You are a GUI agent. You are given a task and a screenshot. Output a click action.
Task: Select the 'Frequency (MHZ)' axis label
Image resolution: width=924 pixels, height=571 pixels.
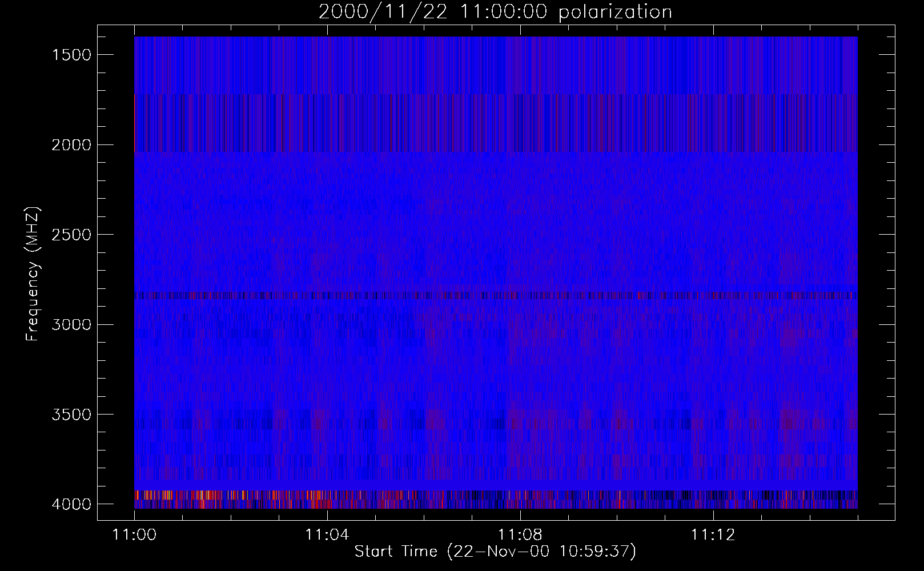33,274
